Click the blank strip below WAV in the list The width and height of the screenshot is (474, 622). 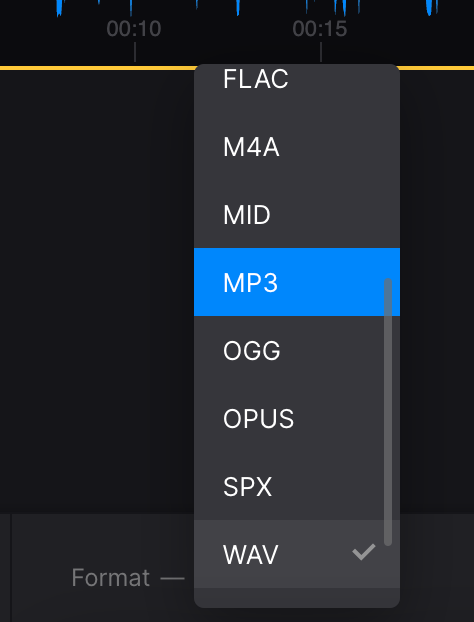tap(297, 597)
